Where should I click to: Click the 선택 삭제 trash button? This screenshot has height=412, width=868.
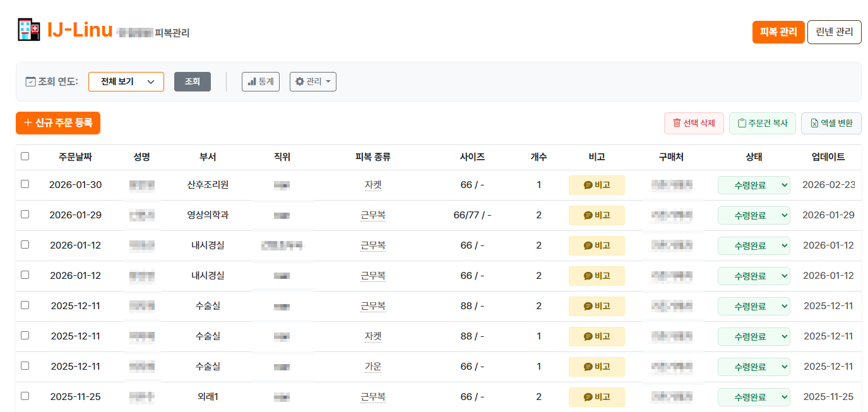click(694, 123)
